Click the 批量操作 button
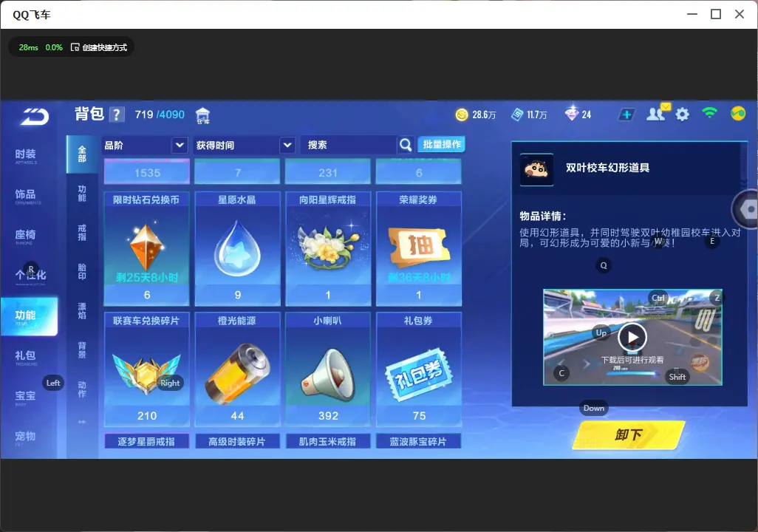 click(441, 145)
